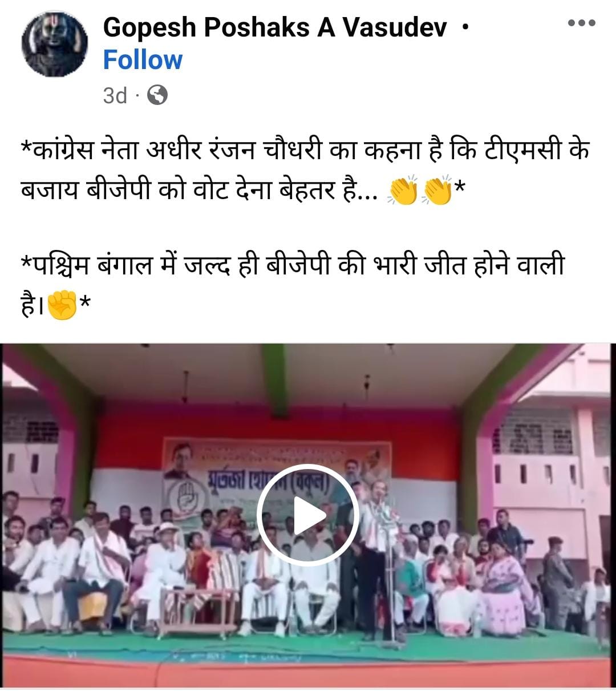This screenshot has height=691, width=616.
Task: Open the three-dot post options menu
Action: (582, 23)
